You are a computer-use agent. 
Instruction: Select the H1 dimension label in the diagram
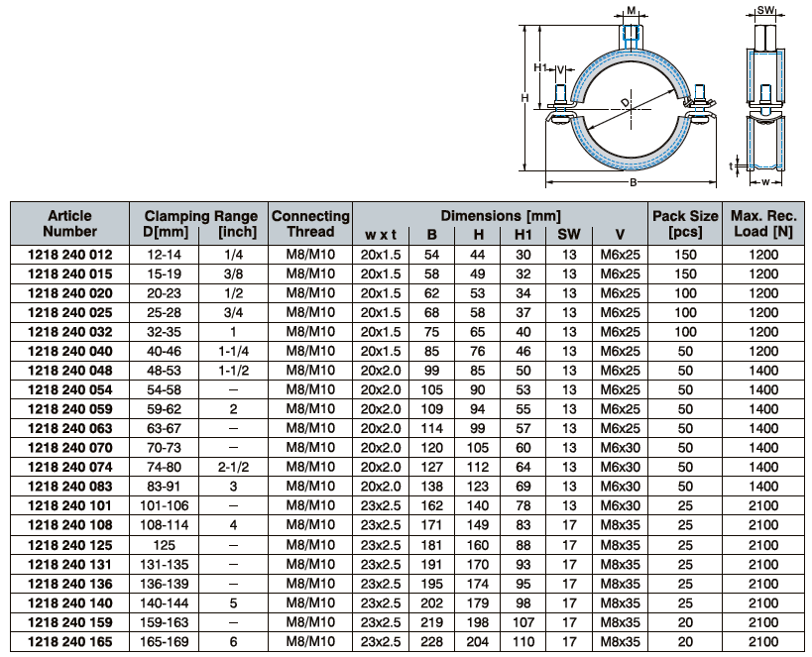[540, 67]
